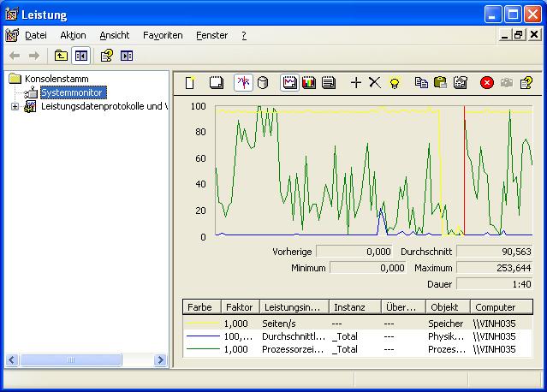Select the yellow Seiten/s counter color line
Image resolution: width=547 pixels, height=392 pixels.
tap(202, 324)
